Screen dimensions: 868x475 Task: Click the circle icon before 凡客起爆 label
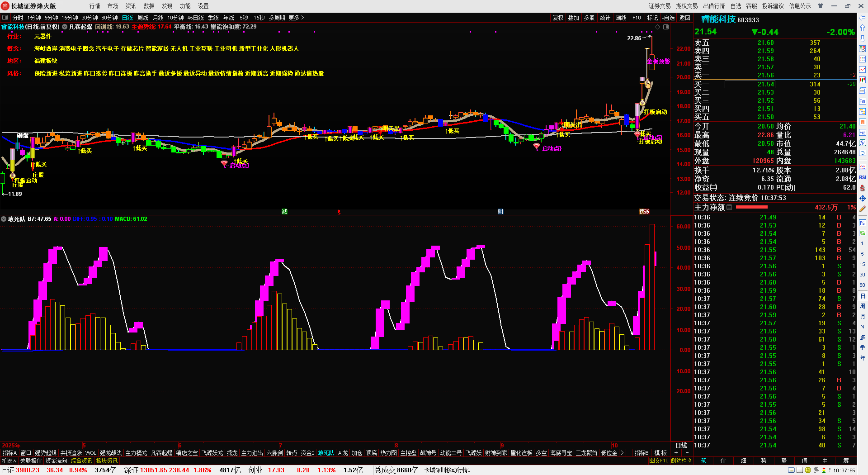point(65,27)
